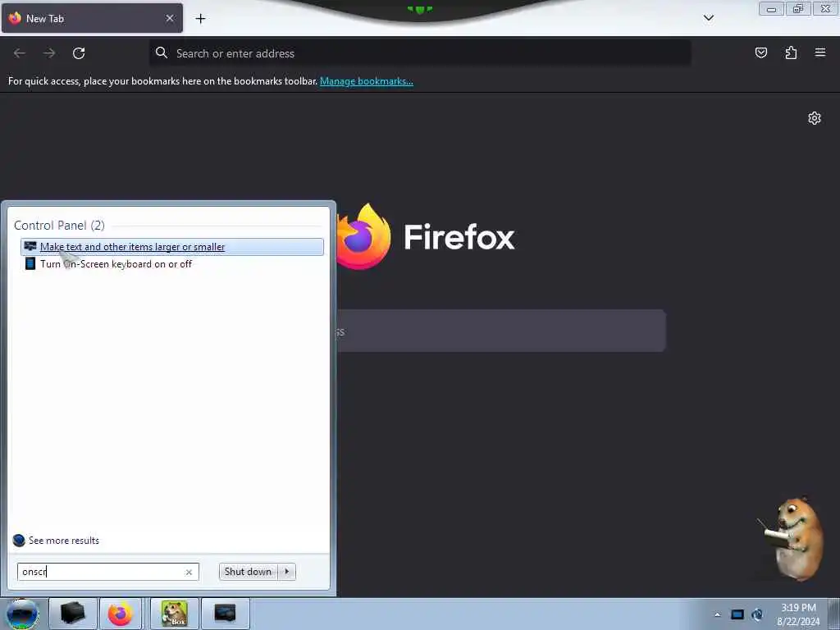Open Make text and other items larger

[172, 247]
